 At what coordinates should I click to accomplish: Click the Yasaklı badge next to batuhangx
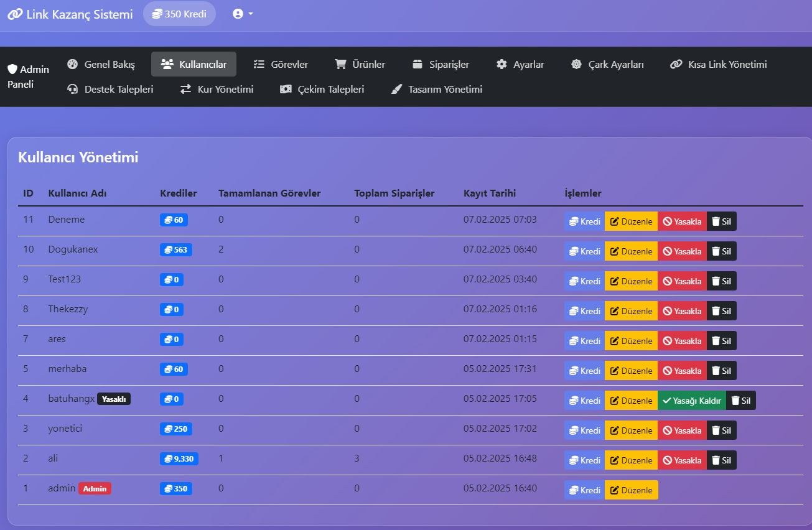[x=114, y=399]
